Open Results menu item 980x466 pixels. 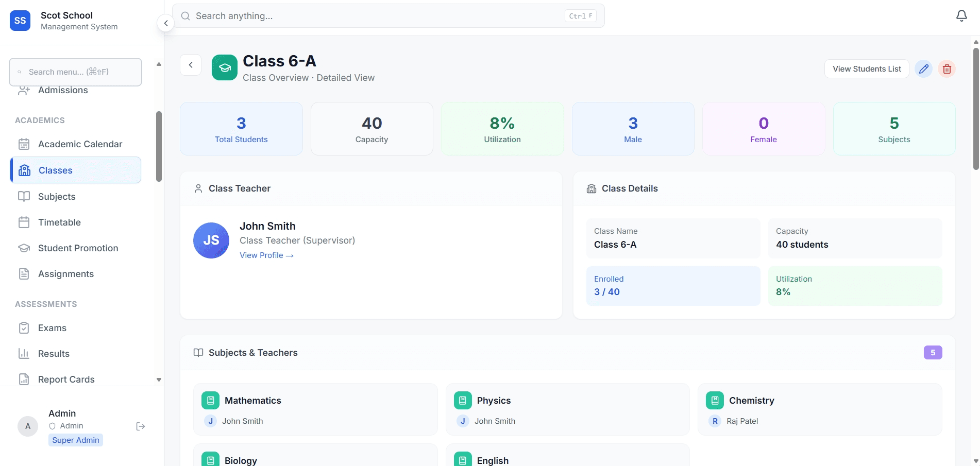[76, 354]
